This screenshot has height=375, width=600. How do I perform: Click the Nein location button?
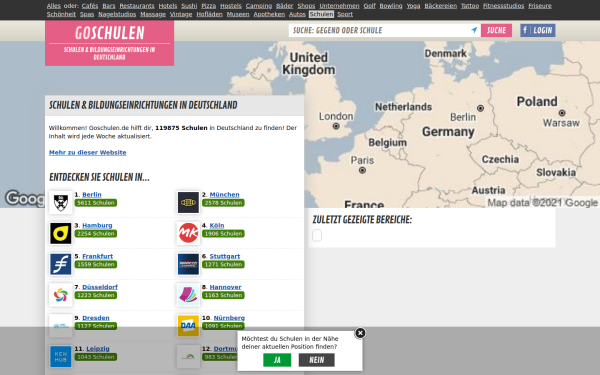316,360
